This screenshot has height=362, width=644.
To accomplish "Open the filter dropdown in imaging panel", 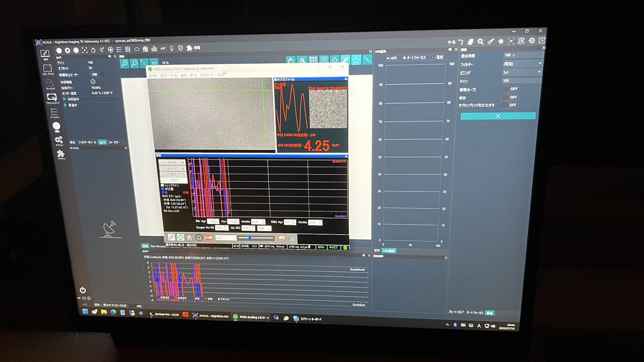I will 523,63.
